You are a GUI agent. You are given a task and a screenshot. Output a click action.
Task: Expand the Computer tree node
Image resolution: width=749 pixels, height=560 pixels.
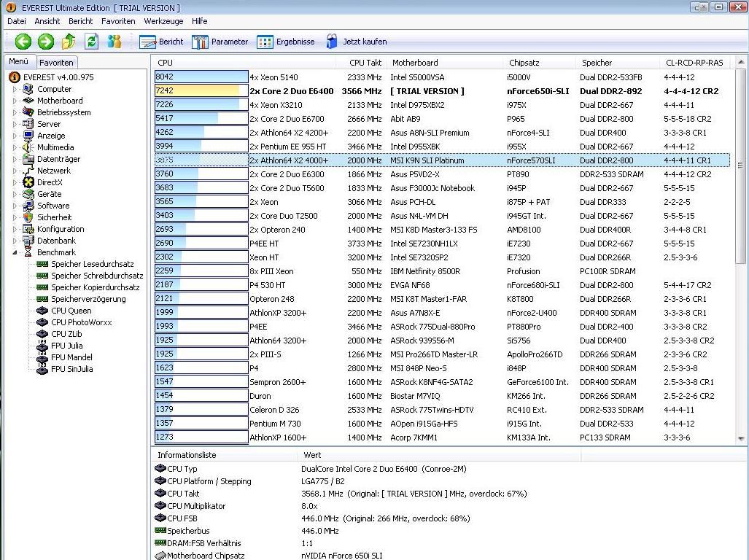(15, 89)
